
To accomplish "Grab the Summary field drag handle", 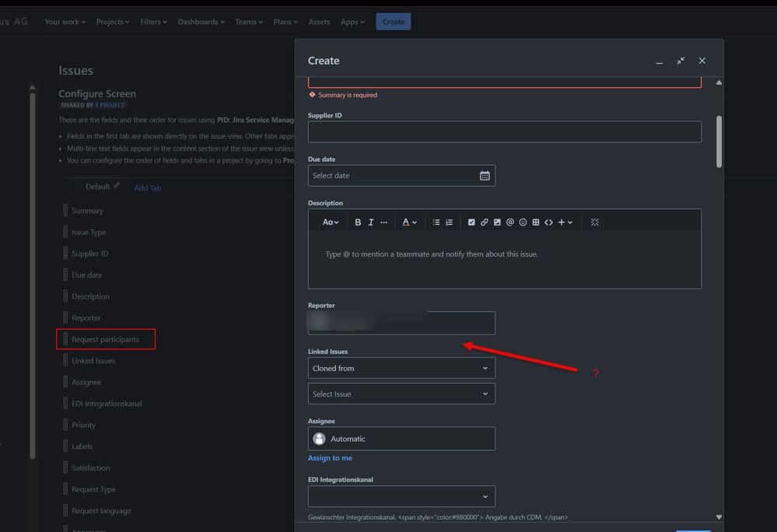I will [65, 211].
